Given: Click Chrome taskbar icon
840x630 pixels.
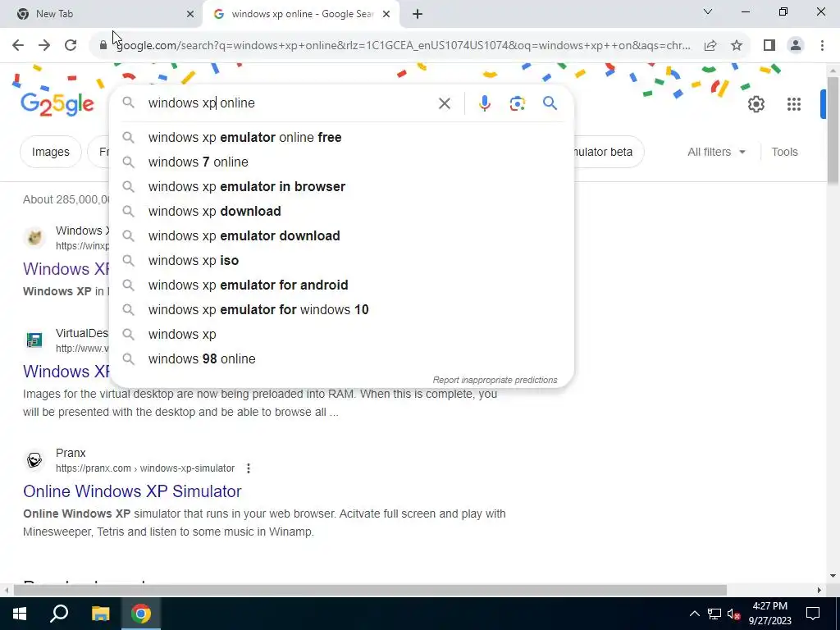Looking at the screenshot, I should point(141,614).
